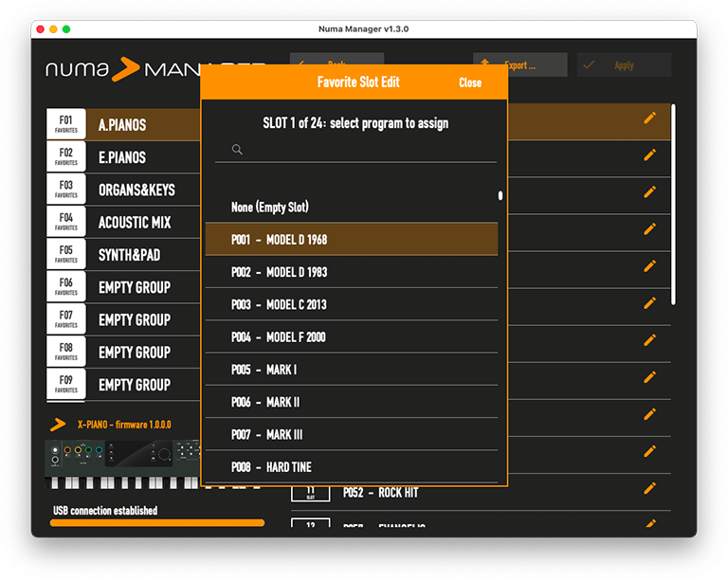
Task: Click the partly hidden Back button
Action: click(337, 59)
